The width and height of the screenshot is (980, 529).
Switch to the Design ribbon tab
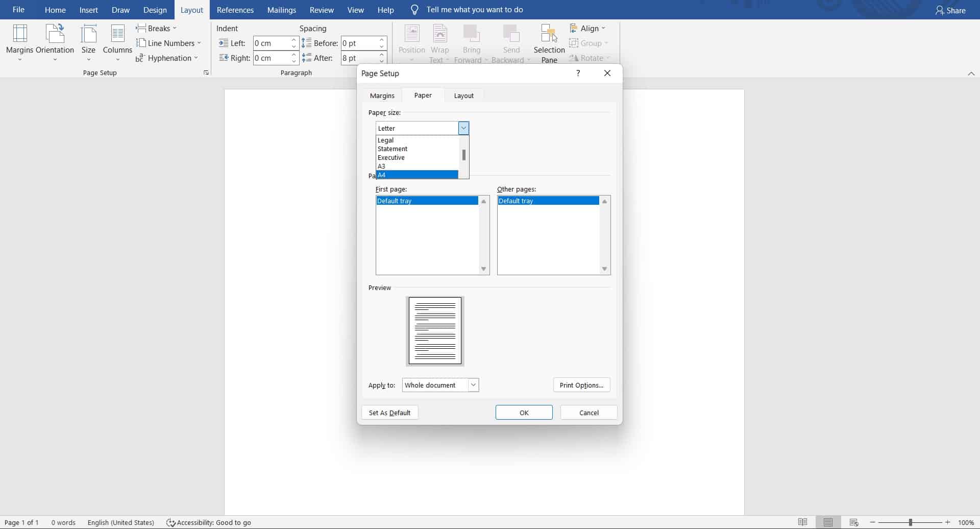[x=155, y=10]
